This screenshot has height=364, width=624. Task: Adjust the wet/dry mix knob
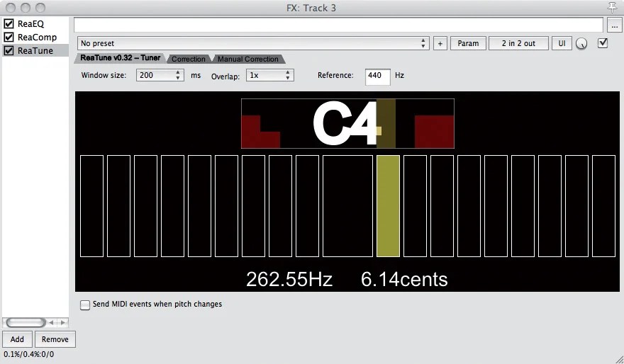pyautogui.click(x=581, y=44)
